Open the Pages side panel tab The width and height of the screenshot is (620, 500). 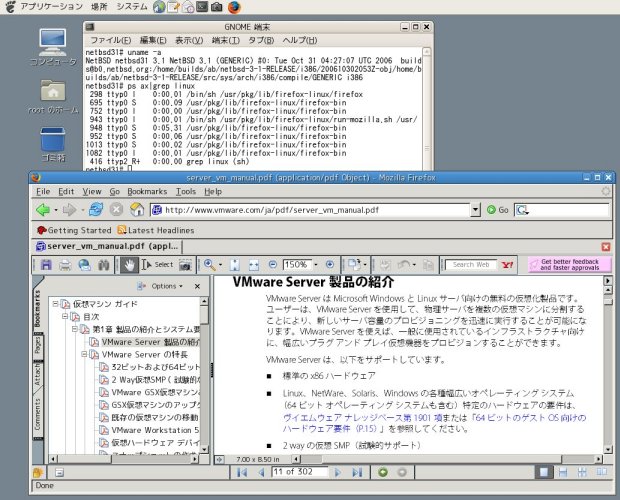pos(38,346)
